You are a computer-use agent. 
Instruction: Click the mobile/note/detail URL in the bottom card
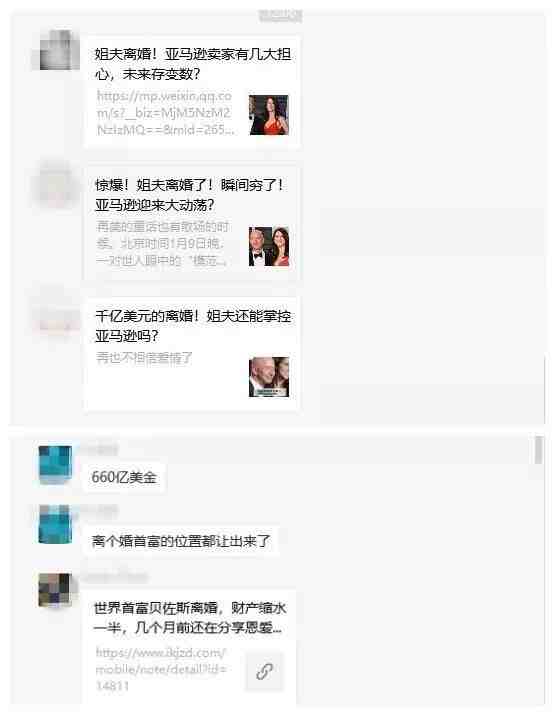point(161,669)
